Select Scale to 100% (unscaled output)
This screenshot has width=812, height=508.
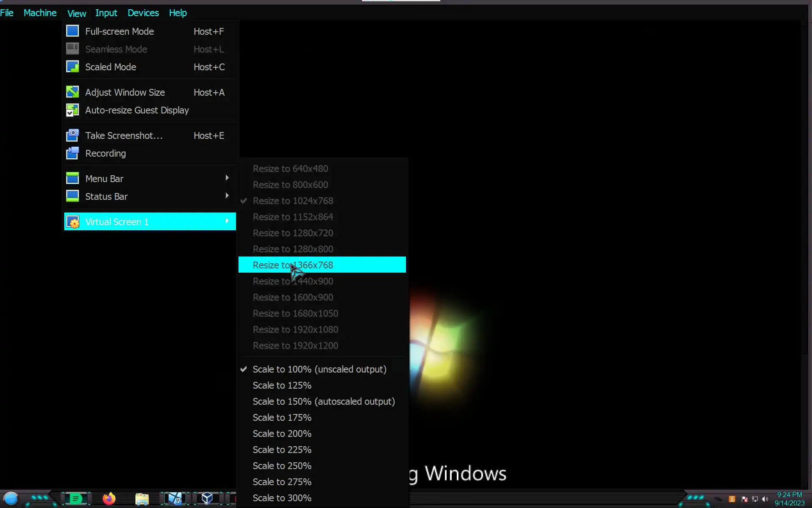pos(319,369)
